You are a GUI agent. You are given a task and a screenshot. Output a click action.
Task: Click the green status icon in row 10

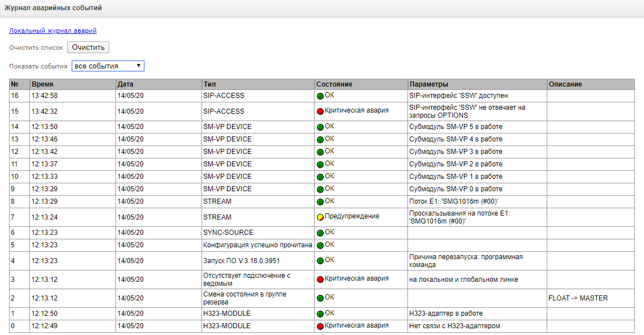pos(320,177)
